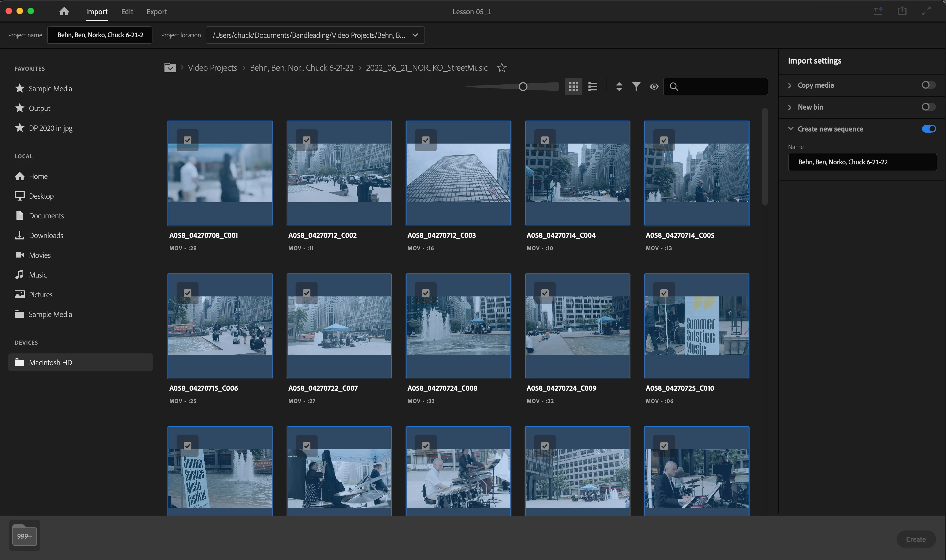This screenshot has height=560, width=946.
Task: Add folder to favorites with star icon
Action: click(502, 68)
